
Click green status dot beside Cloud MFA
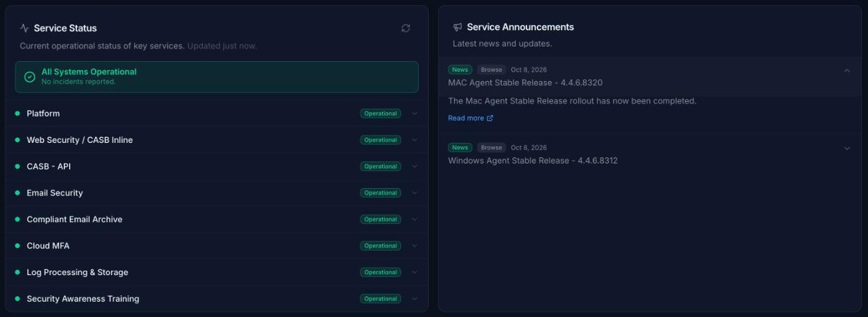coord(17,246)
